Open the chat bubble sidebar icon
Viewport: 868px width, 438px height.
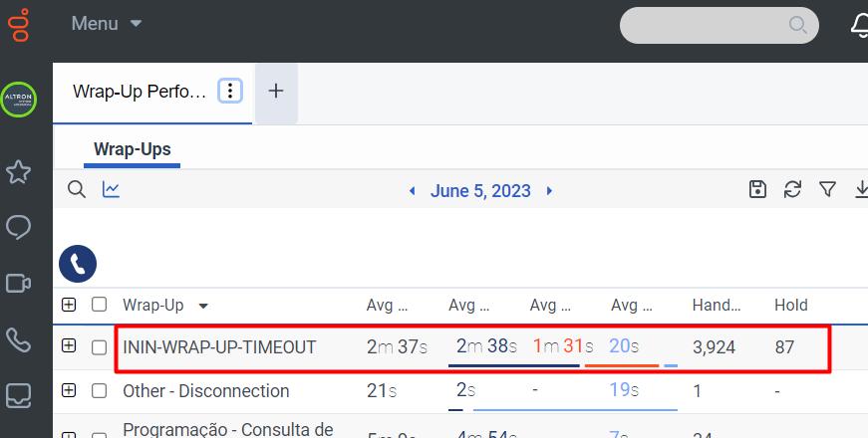coord(18,228)
